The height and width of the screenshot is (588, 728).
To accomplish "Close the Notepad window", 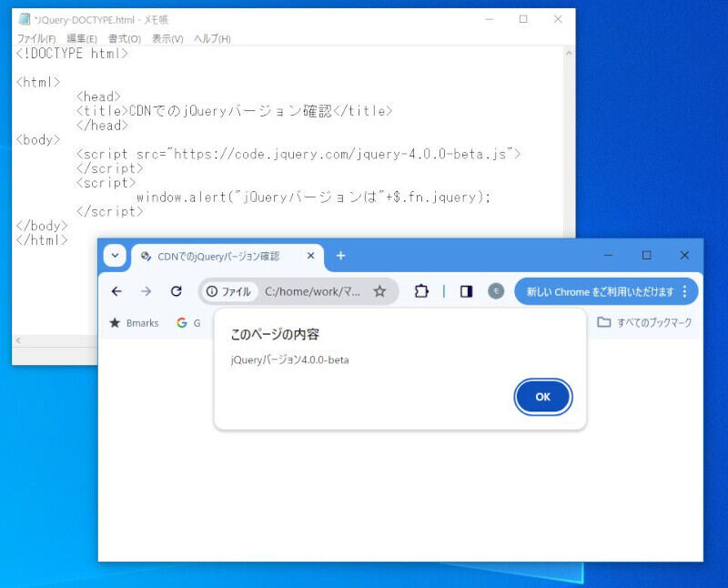I will (x=558, y=19).
